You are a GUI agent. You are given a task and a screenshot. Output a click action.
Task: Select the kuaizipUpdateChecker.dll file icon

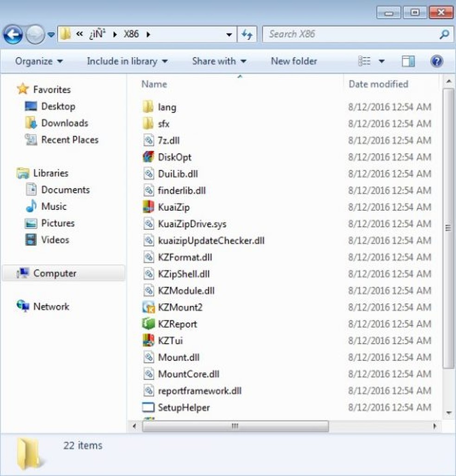click(148, 241)
